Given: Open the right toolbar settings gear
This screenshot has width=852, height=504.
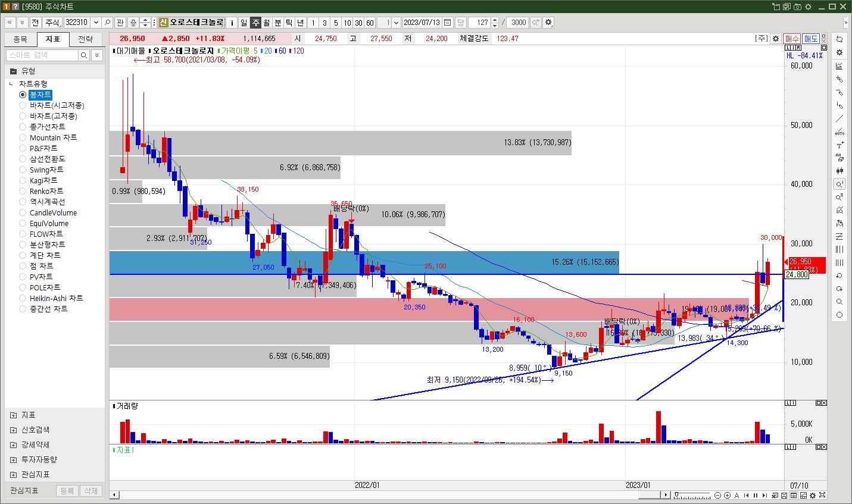Looking at the screenshot, I should pos(839,52).
